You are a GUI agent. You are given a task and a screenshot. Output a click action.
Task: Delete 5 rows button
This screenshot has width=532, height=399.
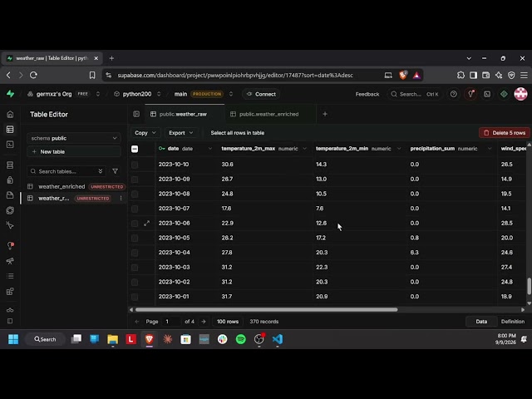pyautogui.click(x=505, y=133)
